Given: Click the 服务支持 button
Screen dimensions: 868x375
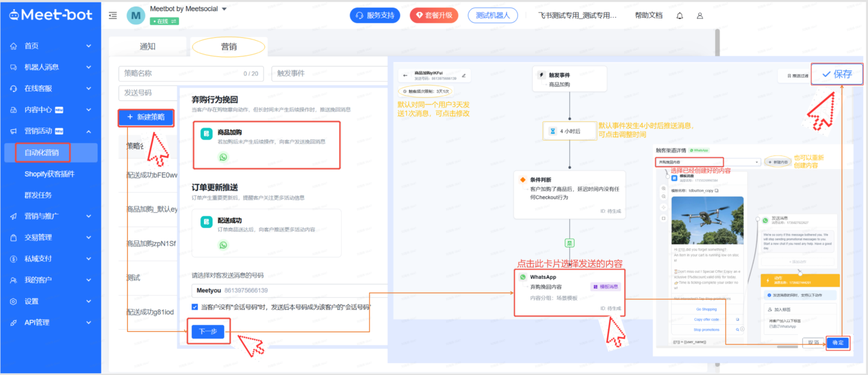Looking at the screenshot, I should (x=375, y=16).
